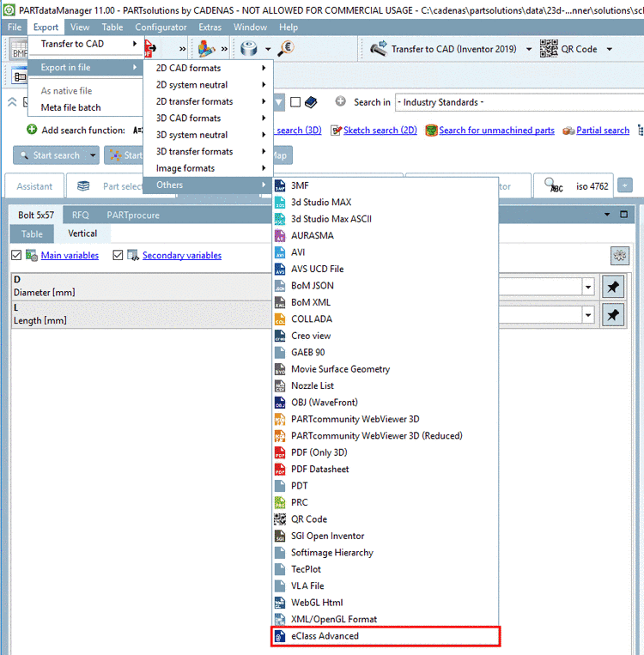Click the WebGL Html file icon

coord(280,603)
